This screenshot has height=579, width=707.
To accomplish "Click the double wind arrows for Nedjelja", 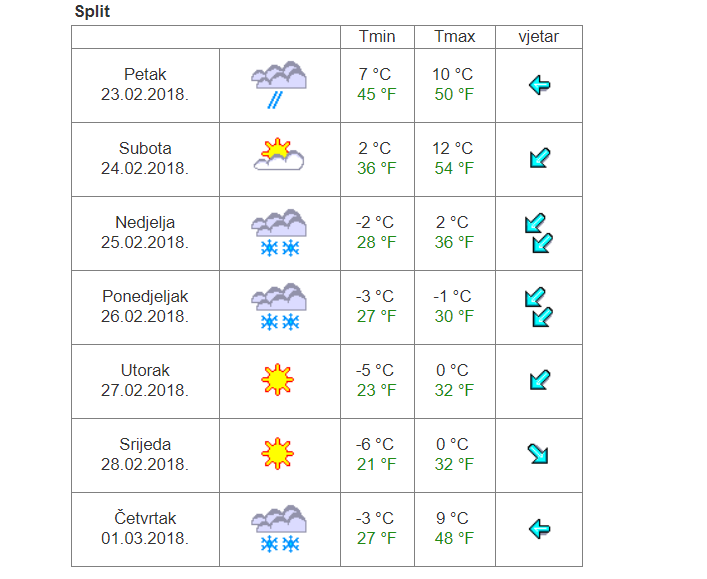I will [x=539, y=233].
